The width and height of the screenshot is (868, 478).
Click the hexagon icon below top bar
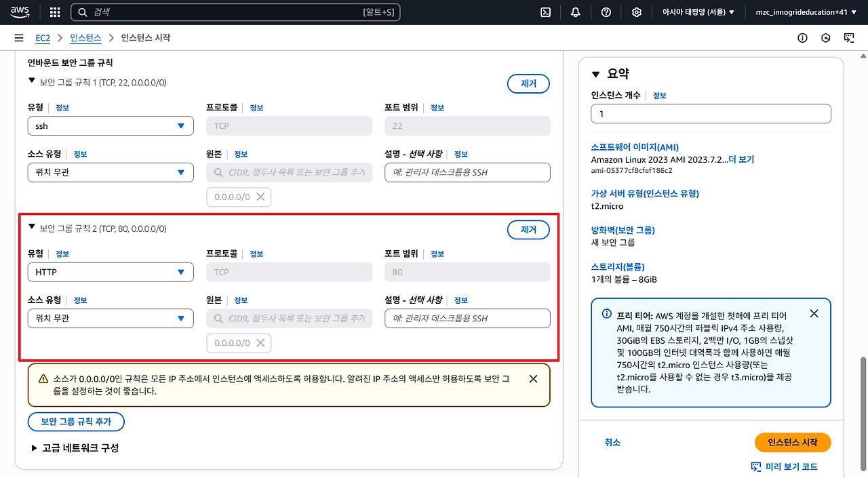click(x=826, y=38)
